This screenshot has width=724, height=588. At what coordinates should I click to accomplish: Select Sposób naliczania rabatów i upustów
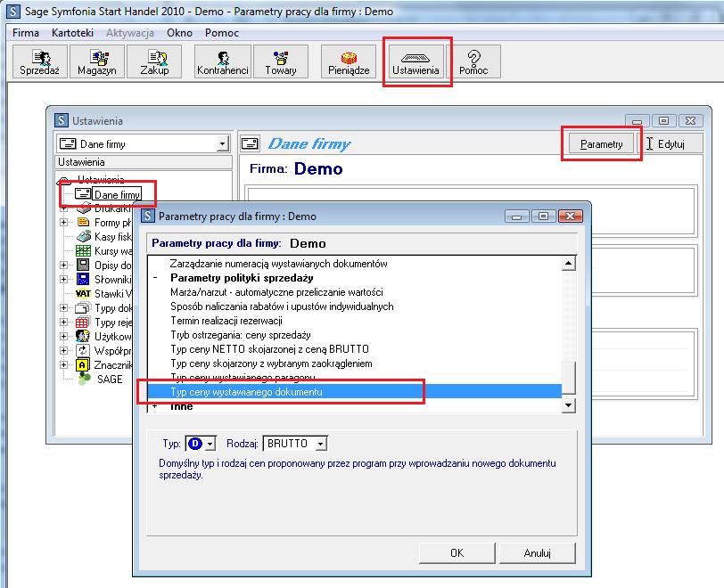pos(282,306)
